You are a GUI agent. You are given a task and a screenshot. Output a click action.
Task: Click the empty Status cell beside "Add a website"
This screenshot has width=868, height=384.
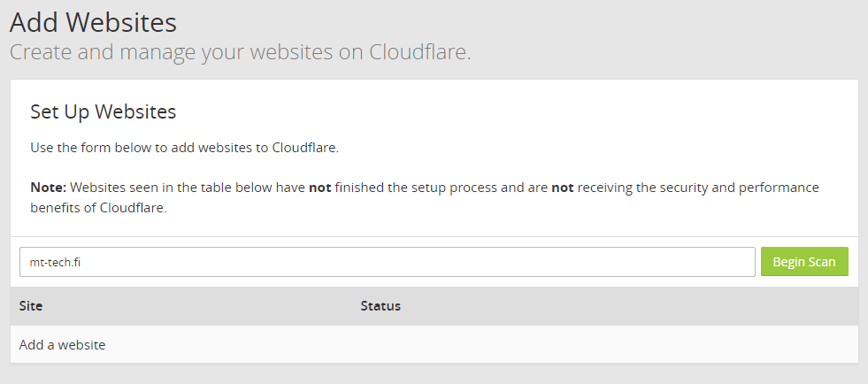[531, 345]
